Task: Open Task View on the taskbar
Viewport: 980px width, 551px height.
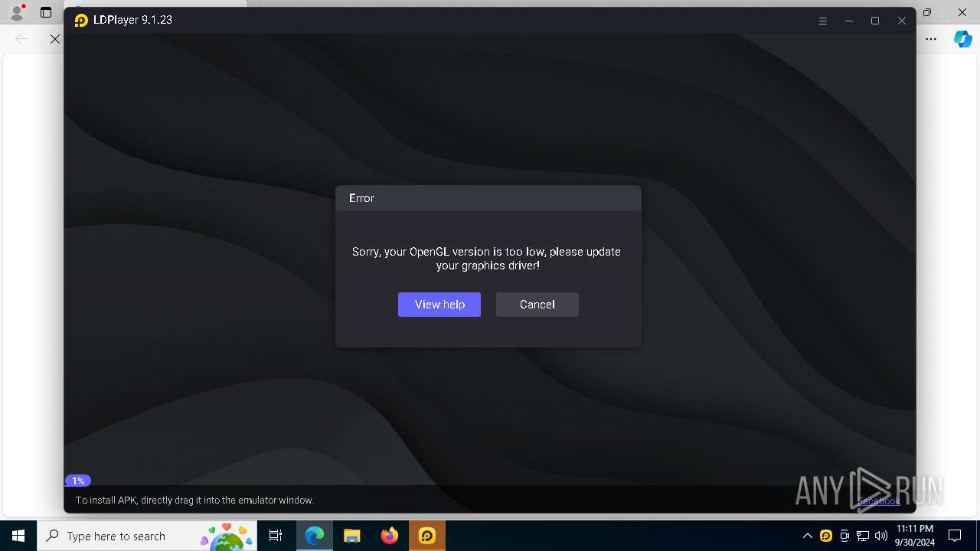Action: 276,536
